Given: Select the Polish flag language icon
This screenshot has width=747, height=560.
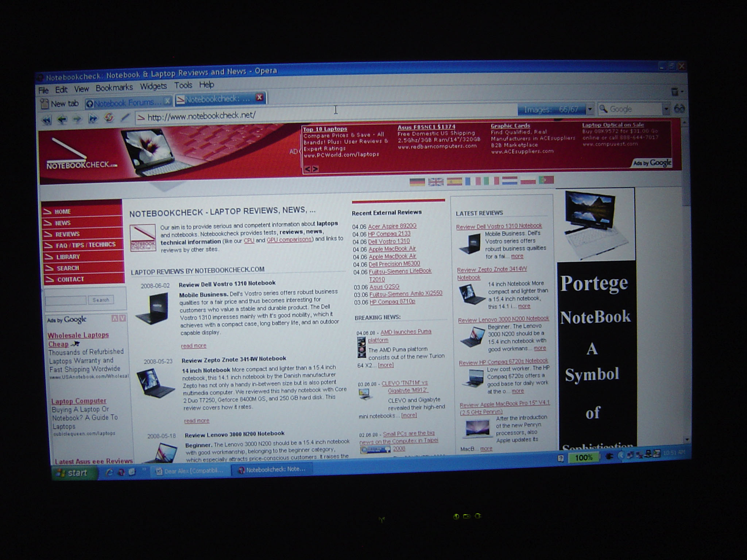Looking at the screenshot, I should (528, 180).
